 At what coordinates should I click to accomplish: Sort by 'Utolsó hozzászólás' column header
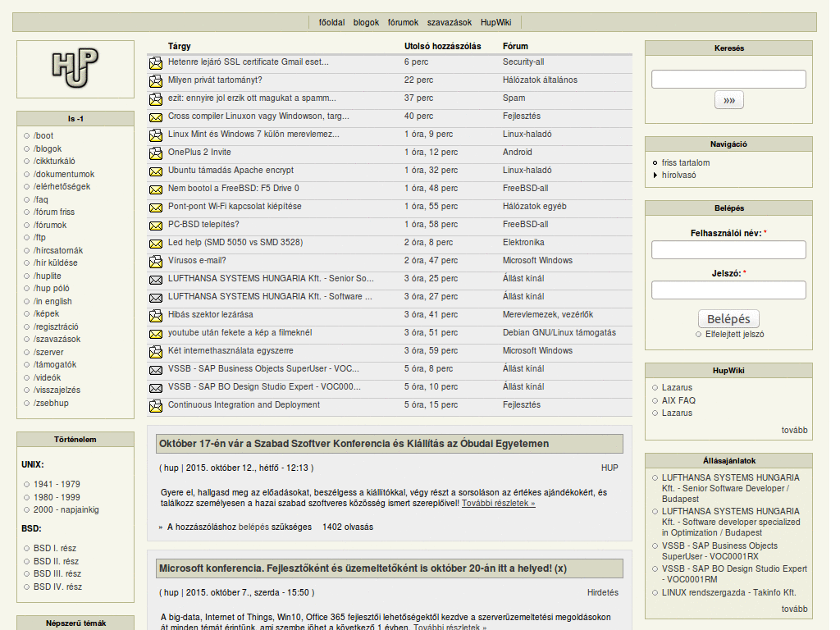(442, 46)
